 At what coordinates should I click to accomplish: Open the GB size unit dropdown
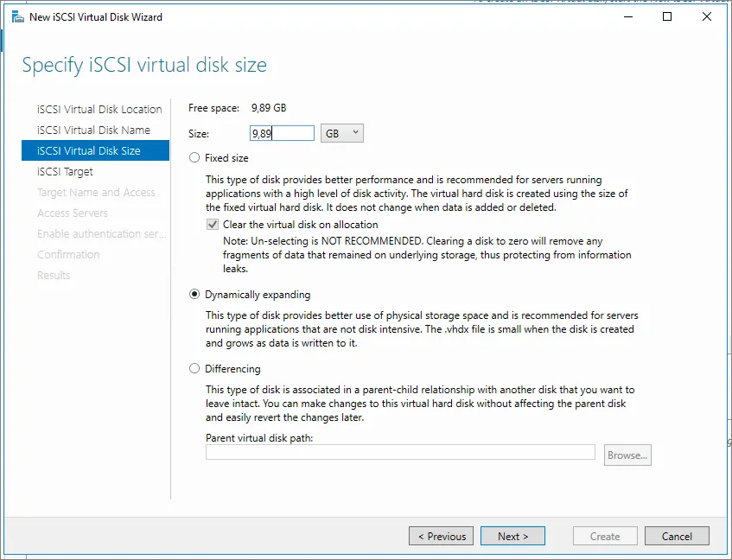click(341, 133)
